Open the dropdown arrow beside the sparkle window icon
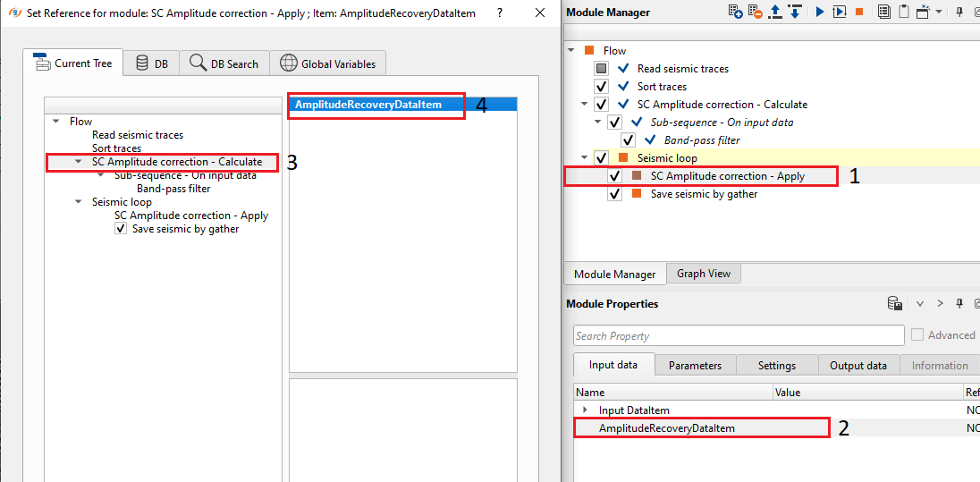 click(939, 12)
